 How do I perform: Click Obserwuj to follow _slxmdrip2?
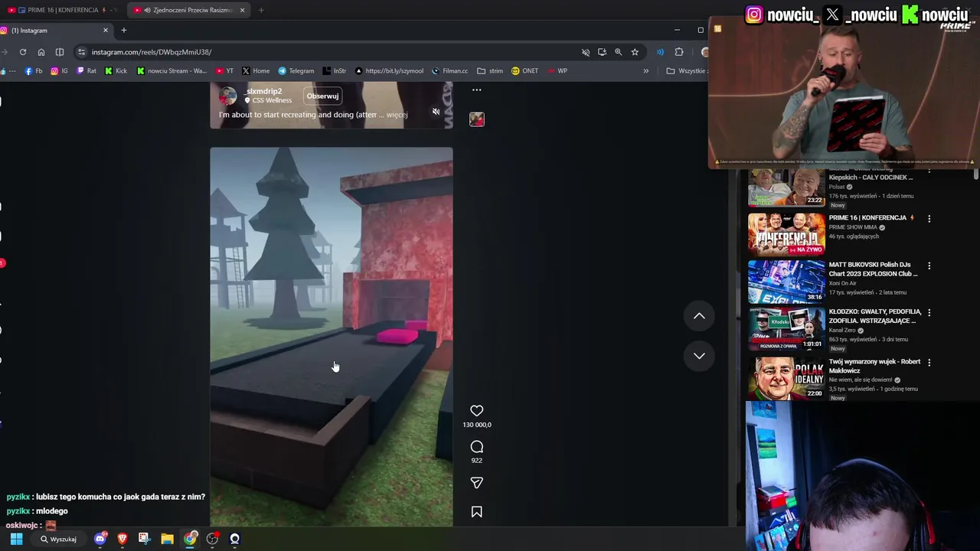coord(322,96)
